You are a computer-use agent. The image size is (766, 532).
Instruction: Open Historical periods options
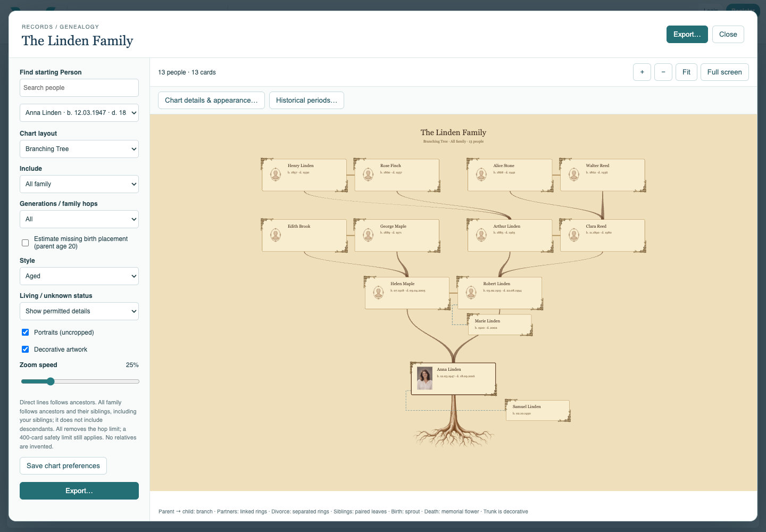coord(306,100)
